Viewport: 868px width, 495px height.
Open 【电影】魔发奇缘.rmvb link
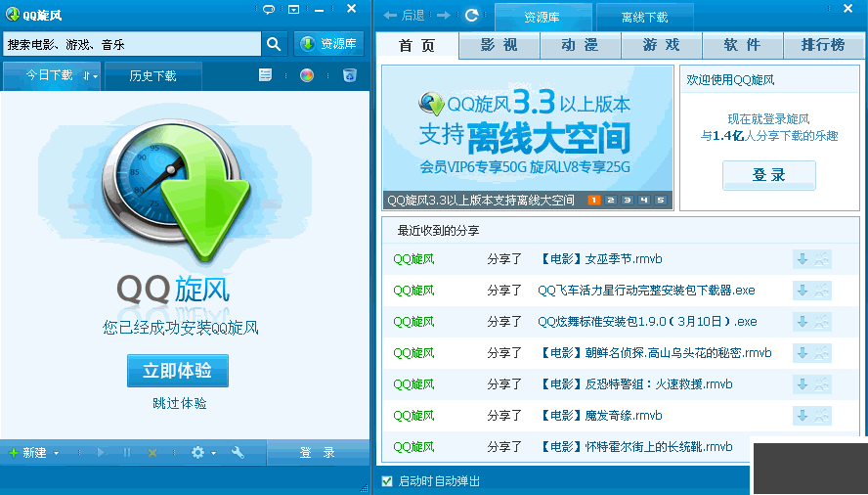pos(600,416)
